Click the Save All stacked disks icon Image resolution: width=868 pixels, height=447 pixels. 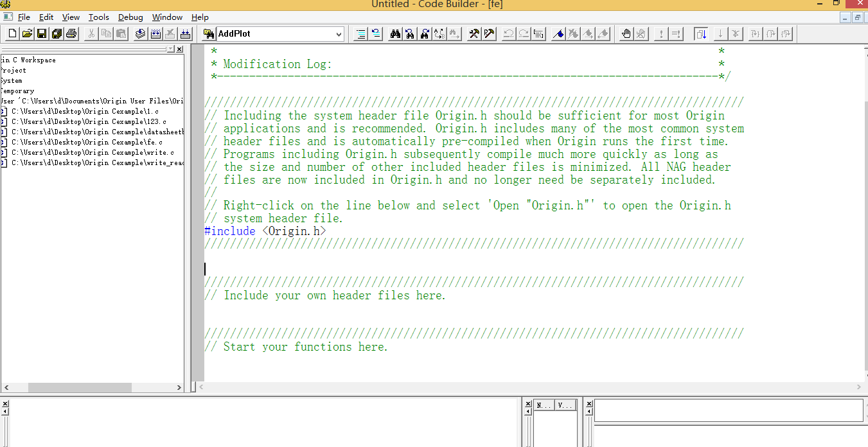pyautogui.click(x=57, y=33)
